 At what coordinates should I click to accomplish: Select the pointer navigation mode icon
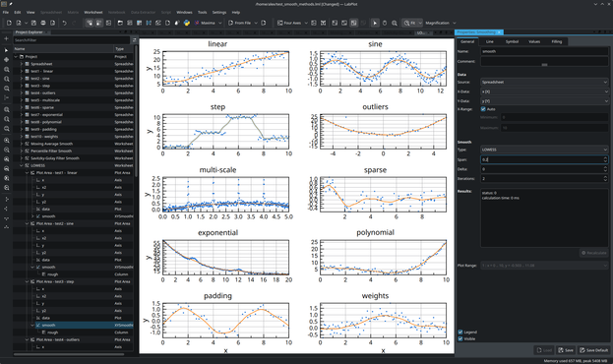point(375,23)
